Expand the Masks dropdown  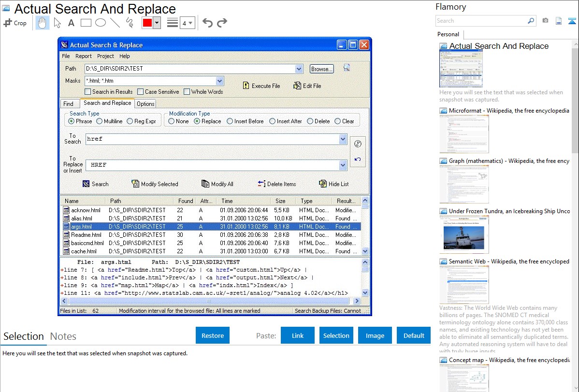point(219,81)
